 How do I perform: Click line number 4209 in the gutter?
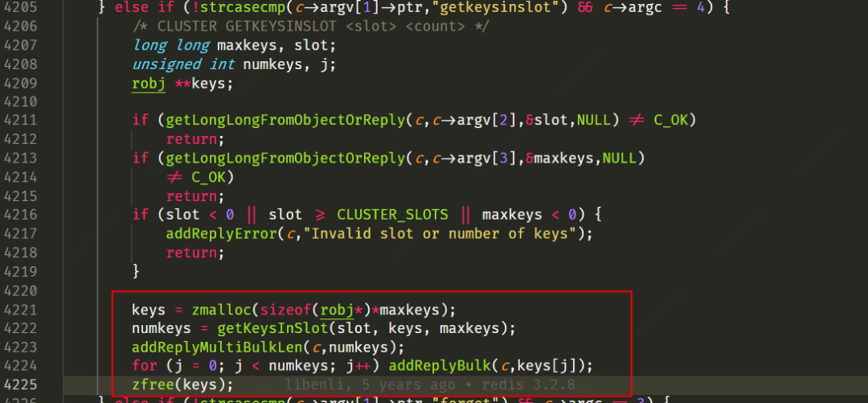[18, 83]
